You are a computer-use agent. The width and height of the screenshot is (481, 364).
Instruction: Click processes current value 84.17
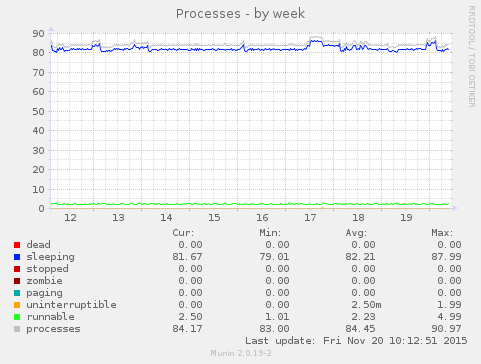(187, 329)
